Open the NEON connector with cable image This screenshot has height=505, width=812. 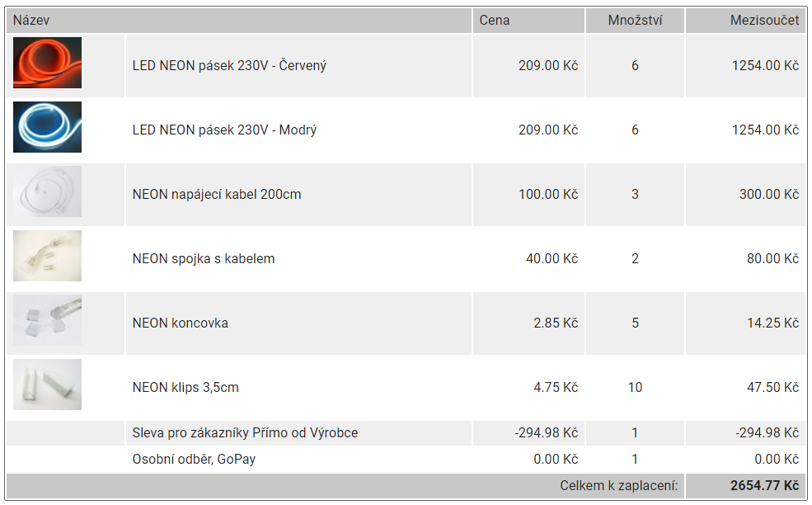coord(47,256)
